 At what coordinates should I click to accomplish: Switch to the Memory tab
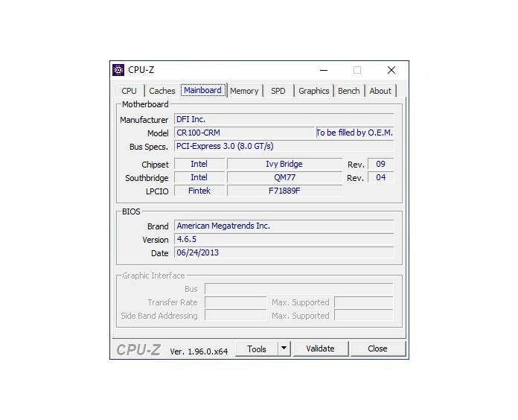click(244, 91)
